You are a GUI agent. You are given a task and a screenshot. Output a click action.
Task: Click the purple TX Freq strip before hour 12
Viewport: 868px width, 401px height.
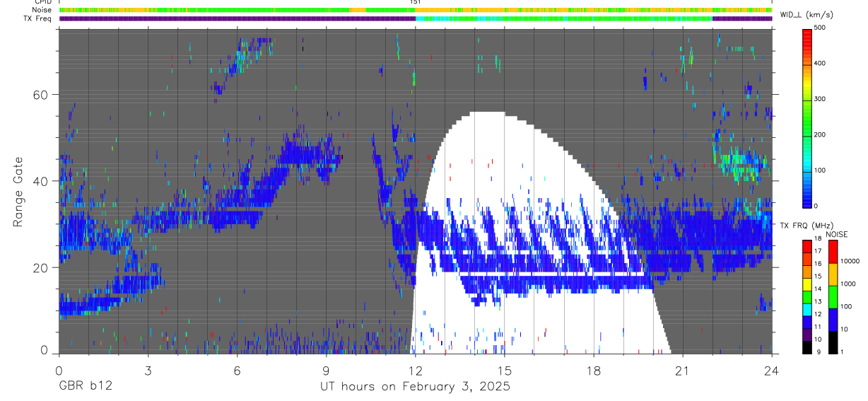(237, 18)
